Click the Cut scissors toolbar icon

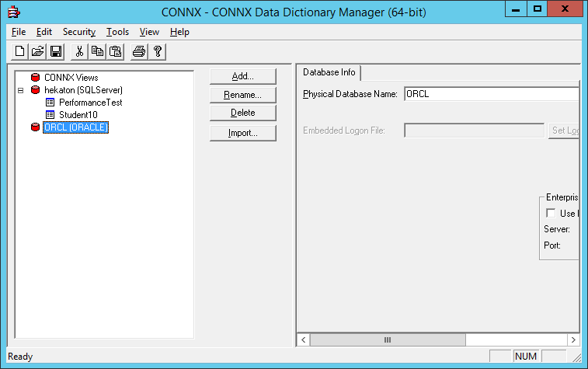point(79,51)
